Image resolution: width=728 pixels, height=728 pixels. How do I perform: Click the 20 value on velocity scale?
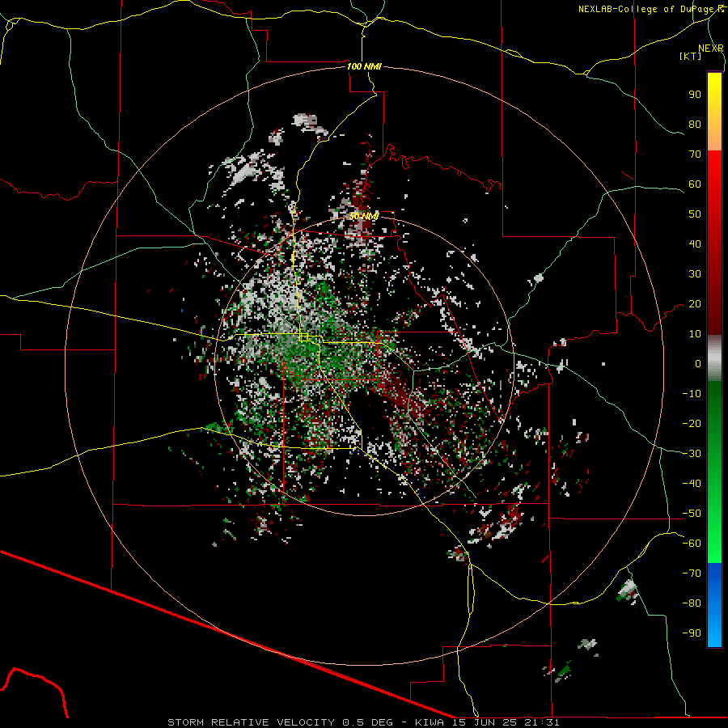coord(695,304)
